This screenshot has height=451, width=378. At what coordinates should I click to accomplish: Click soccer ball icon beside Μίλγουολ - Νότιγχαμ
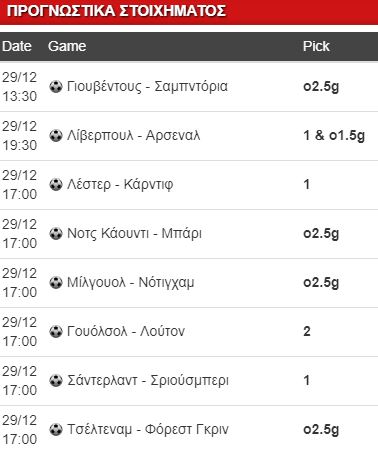click(x=56, y=282)
